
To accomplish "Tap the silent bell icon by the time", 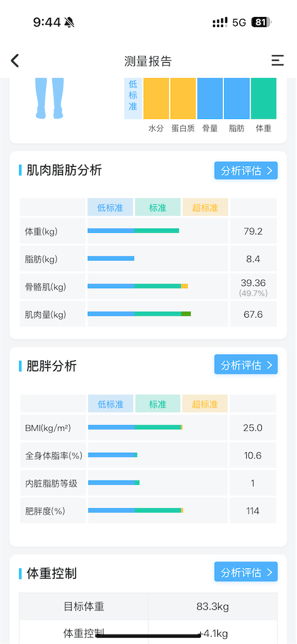I will point(70,22).
